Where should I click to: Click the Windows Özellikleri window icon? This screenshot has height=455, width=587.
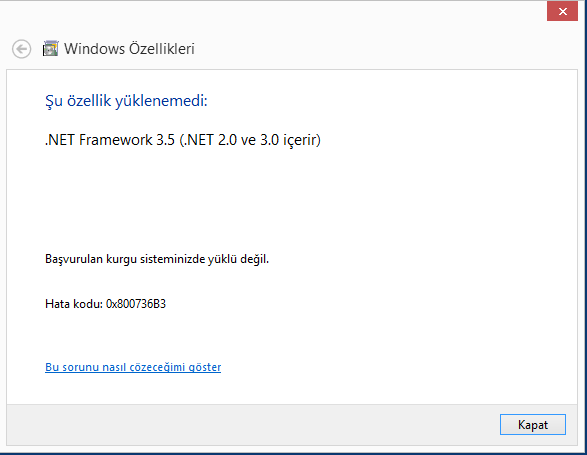(50, 48)
